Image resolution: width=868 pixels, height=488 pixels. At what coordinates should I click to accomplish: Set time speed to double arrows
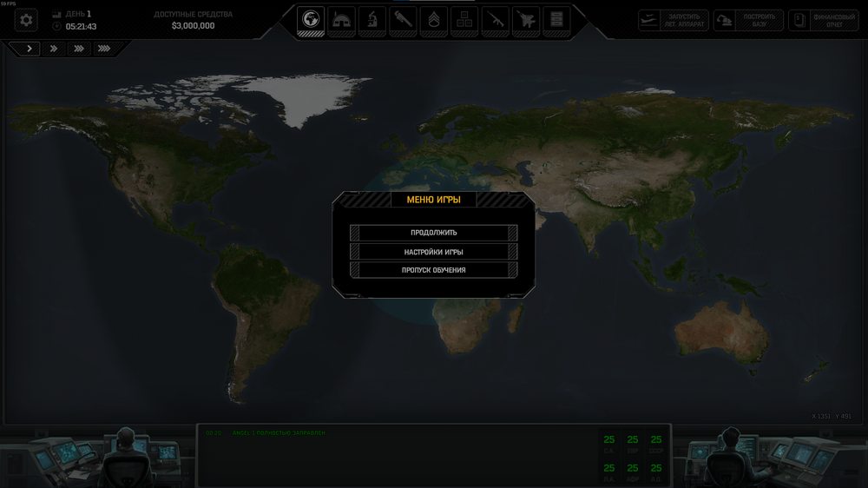click(54, 49)
